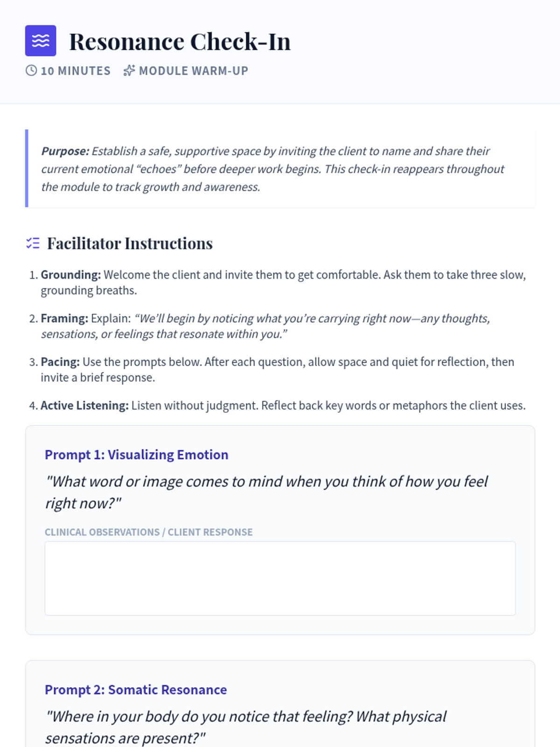Click the purple waves logo icon
This screenshot has height=747, width=560.
(x=41, y=41)
